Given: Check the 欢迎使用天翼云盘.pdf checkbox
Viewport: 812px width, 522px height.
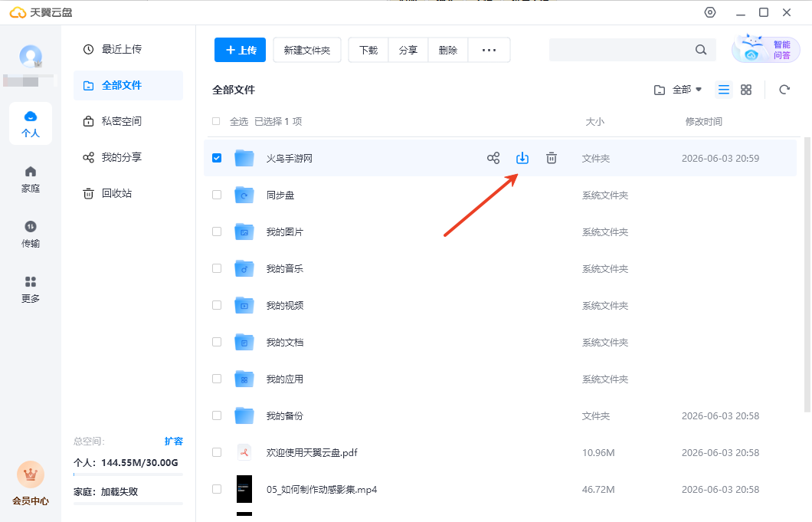Looking at the screenshot, I should [x=217, y=452].
